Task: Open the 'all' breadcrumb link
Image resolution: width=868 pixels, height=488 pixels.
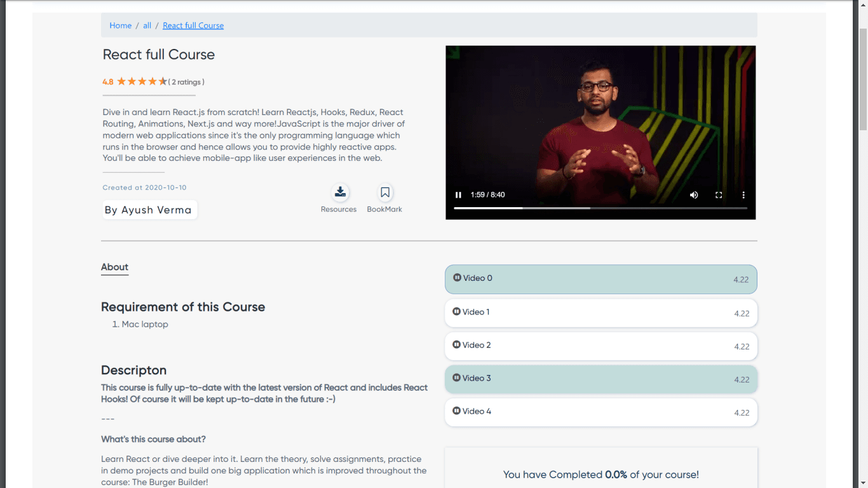Action: (x=147, y=25)
